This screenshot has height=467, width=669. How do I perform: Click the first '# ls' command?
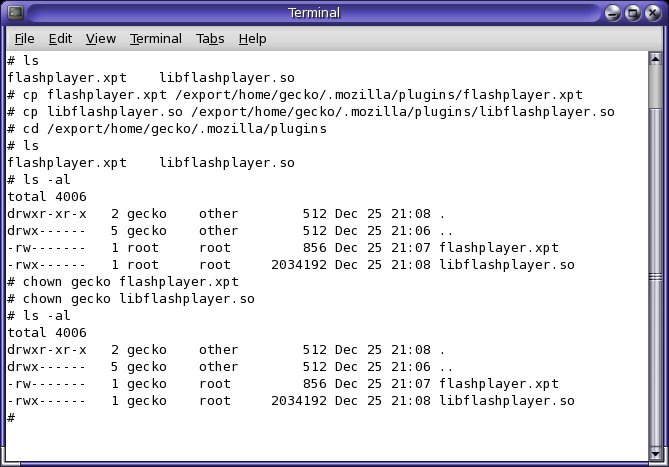(x=23, y=61)
